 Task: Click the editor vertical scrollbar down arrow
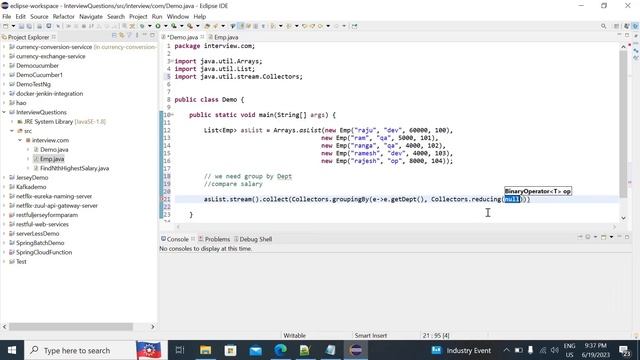click(x=623, y=218)
